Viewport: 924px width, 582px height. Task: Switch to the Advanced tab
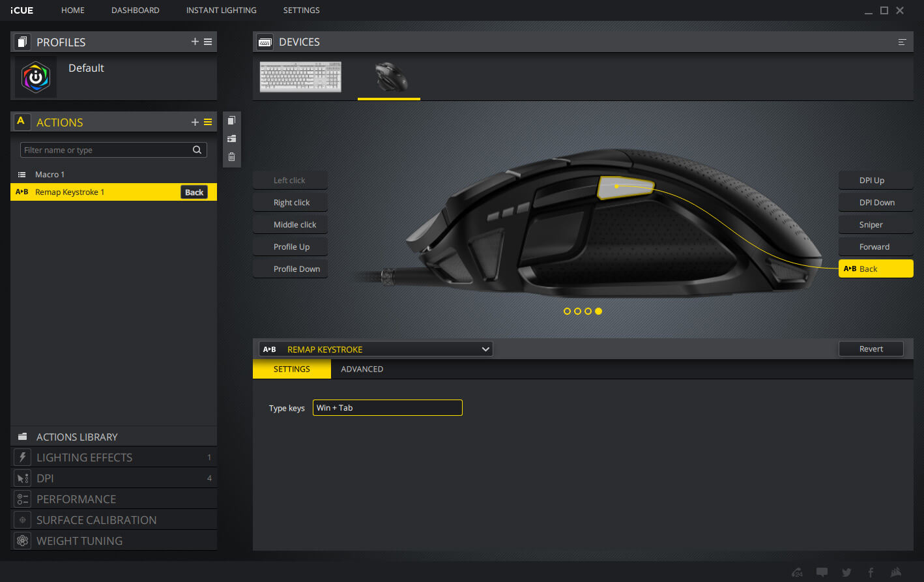(x=362, y=369)
